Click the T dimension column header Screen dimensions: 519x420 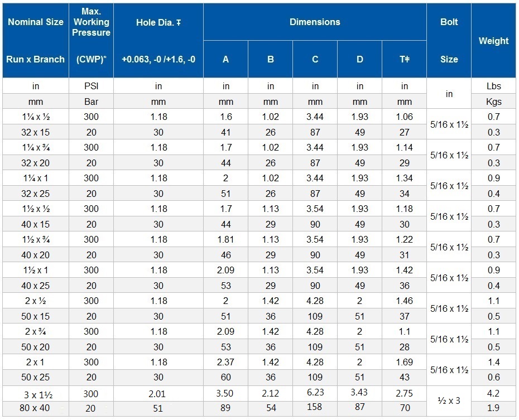pyautogui.click(x=405, y=59)
